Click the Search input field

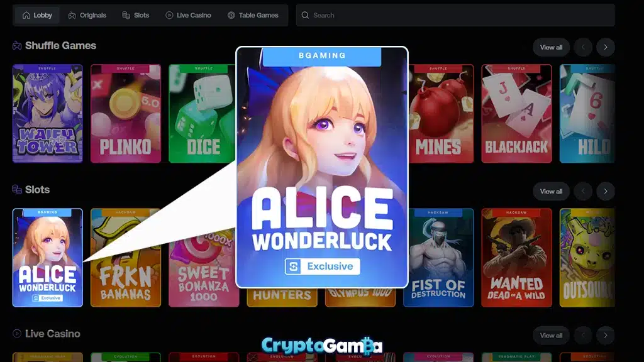click(x=455, y=15)
